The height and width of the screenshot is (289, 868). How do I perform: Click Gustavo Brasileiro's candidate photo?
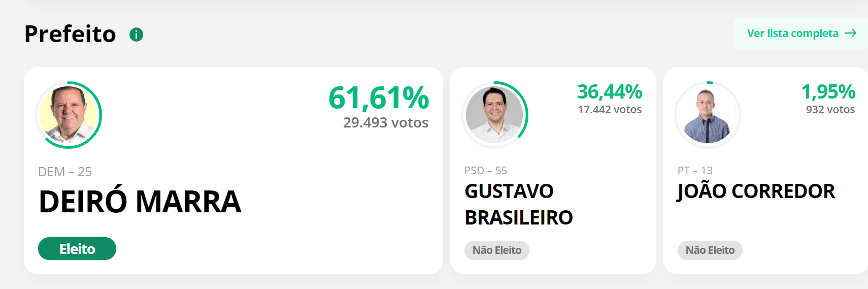coord(494,115)
